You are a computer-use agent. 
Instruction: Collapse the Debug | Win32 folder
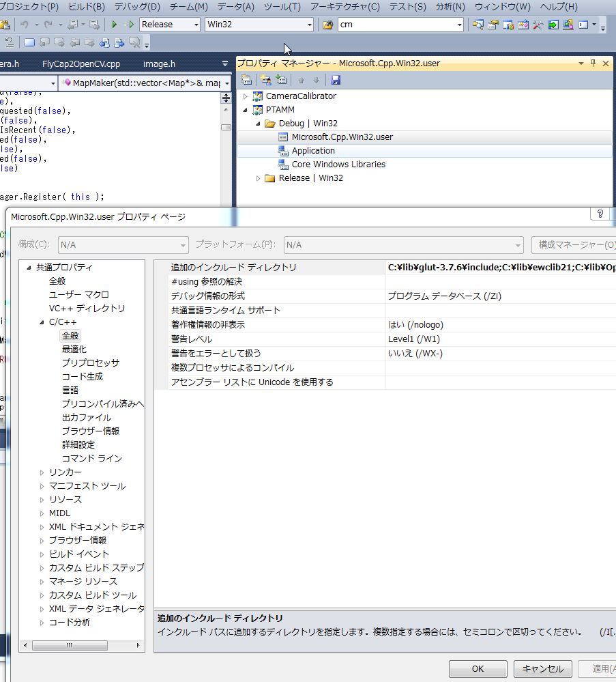pos(259,124)
